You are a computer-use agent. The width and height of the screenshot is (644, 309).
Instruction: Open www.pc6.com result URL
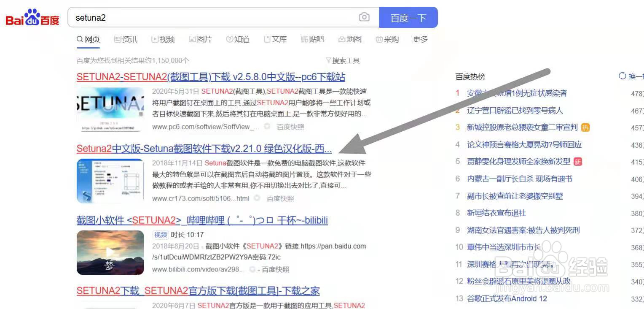click(x=206, y=127)
